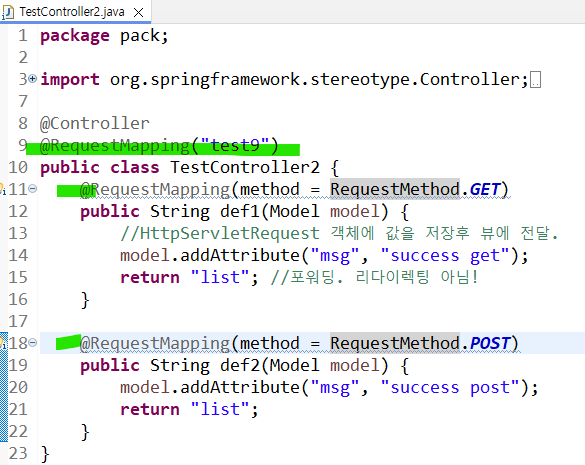585x465 pixels.
Task: Collapse the def1 method at line 11
Action: tap(33, 189)
